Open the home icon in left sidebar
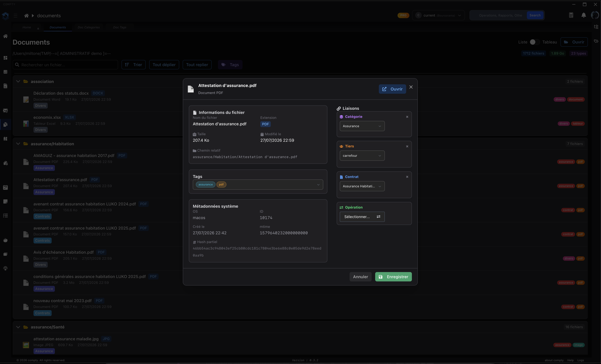 pos(5,36)
